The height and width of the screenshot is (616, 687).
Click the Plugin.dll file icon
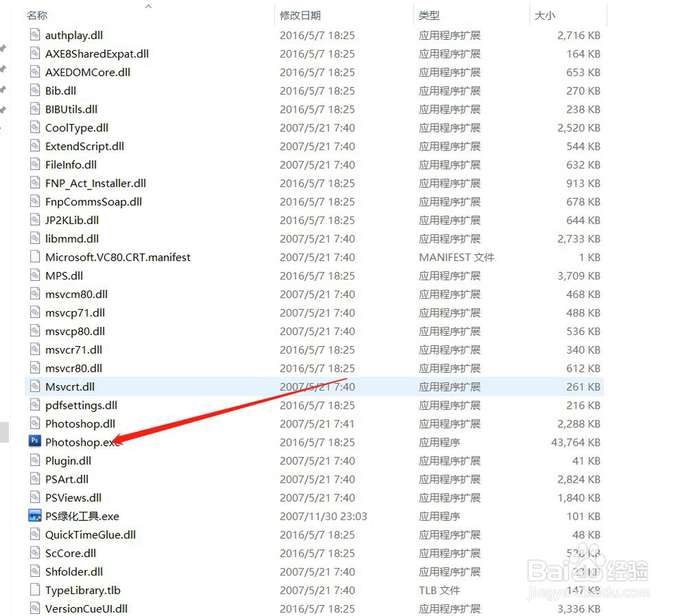click(x=35, y=459)
